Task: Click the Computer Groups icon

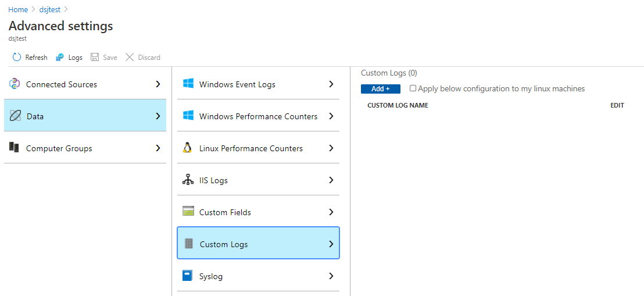Action: pyautogui.click(x=15, y=148)
